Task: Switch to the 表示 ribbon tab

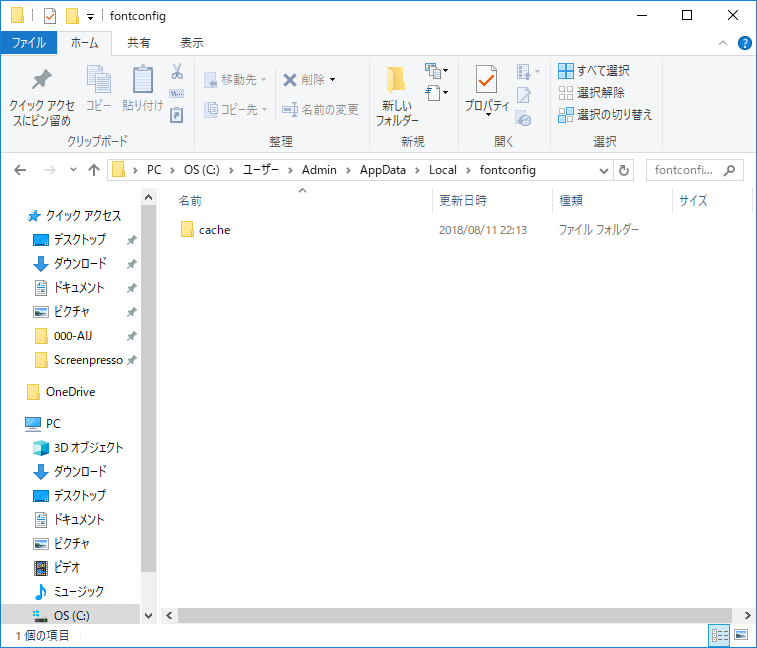Action: click(x=191, y=43)
